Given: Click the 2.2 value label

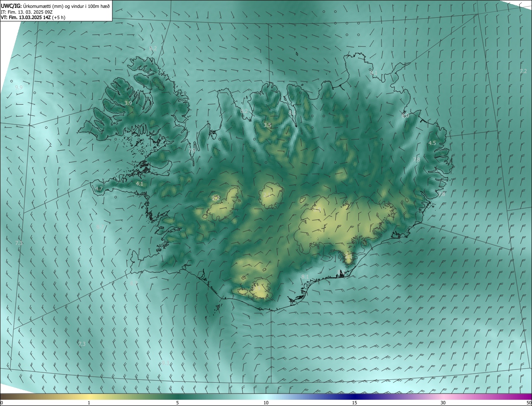Looking at the screenshot, I should coord(216,198).
